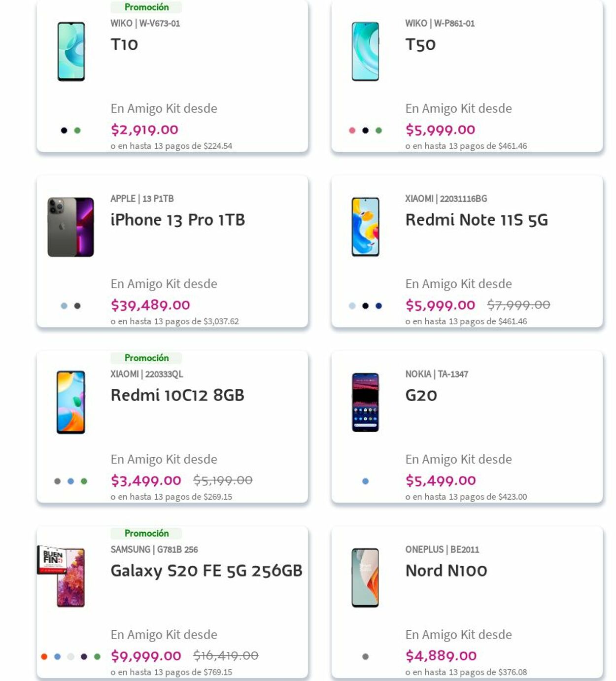The width and height of the screenshot is (616, 681).
Task: Open the iPhone 13 Pro 1TB image
Action: pyautogui.click(x=70, y=227)
